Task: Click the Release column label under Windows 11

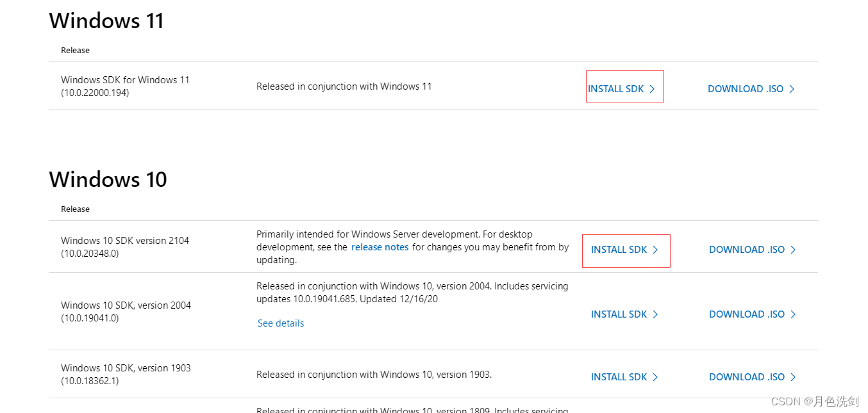Action: point(75,50)
